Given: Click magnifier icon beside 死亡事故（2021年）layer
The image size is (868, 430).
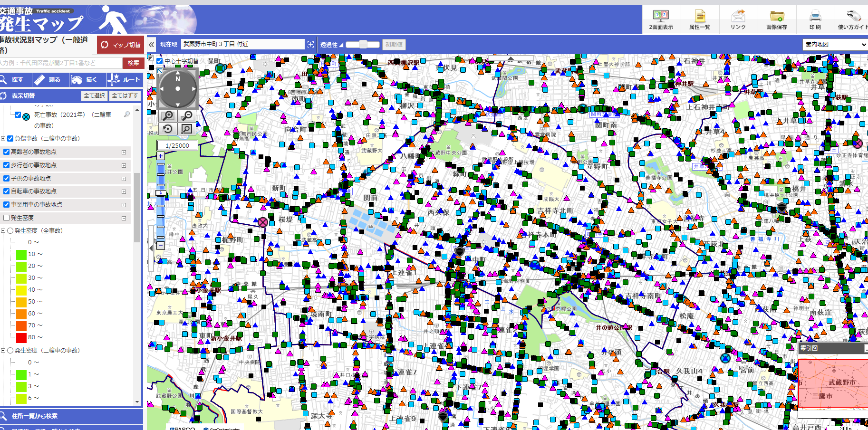Looking at the screenshot, I should coord(127,115).
